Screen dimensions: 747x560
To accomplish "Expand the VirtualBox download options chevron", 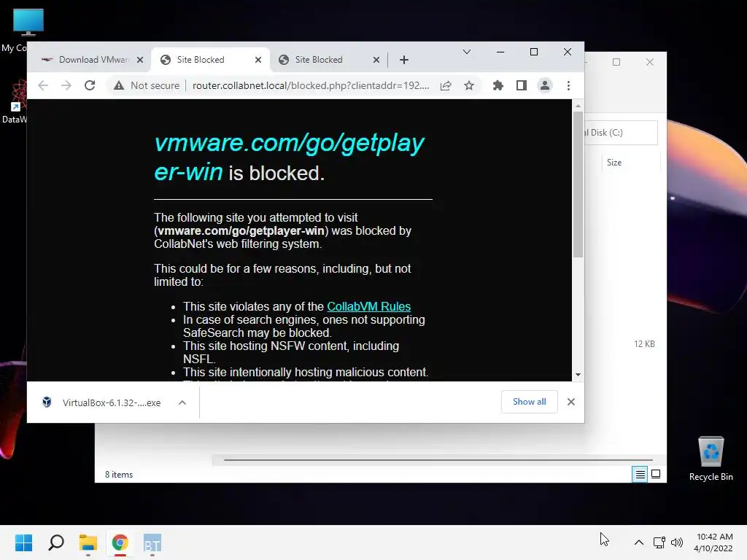I will (x=182, y=402).
